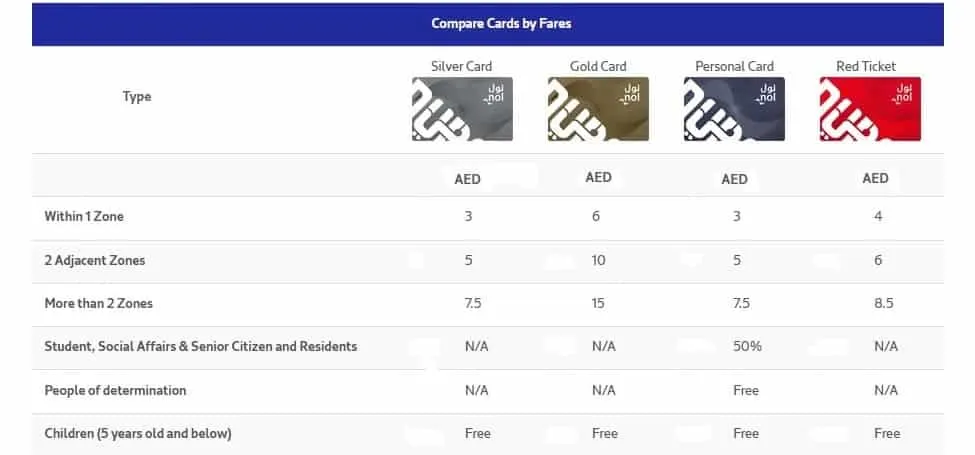This screenshot has width=975, height=455.
Task: Click the Student, Social Affairs & Senior Citizen label
Action: point(201,346)
